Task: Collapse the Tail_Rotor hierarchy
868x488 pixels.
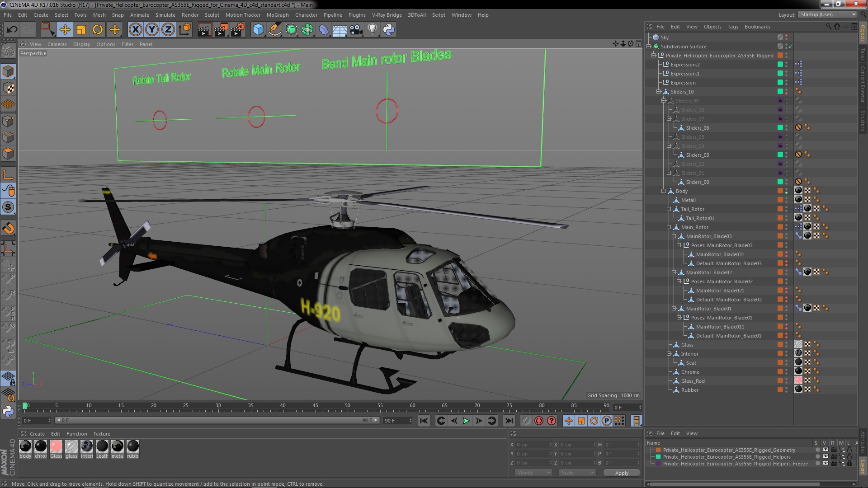Action: click(x=669, y=209)
